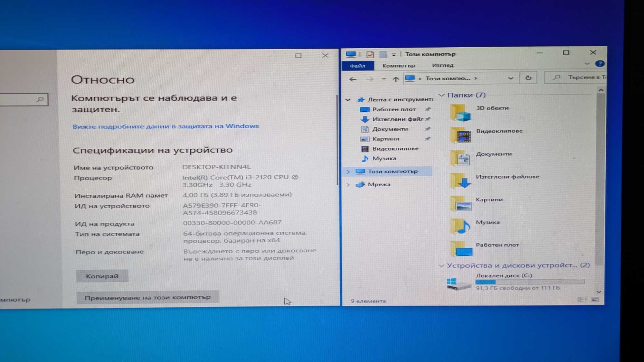Open the Файл tab

(x=357, y=66)
